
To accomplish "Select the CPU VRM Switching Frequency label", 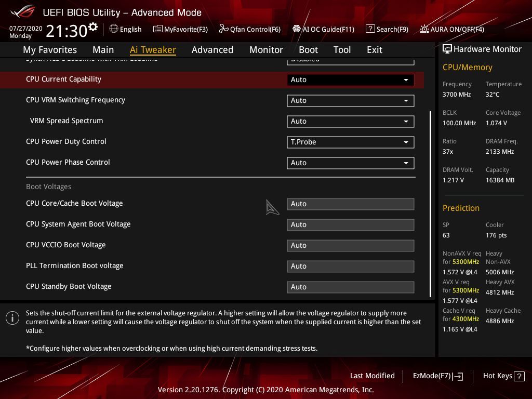I will (75, 100).
